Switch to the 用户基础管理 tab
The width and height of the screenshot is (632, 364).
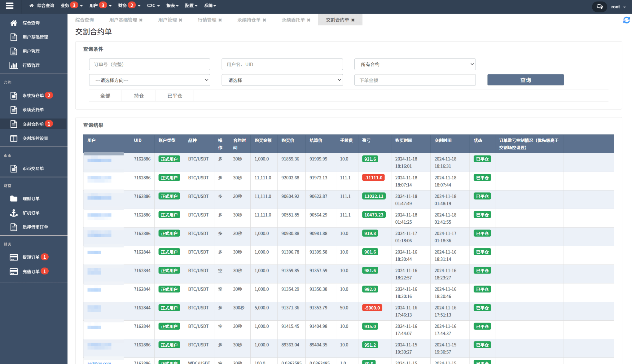tap(123, 20)
